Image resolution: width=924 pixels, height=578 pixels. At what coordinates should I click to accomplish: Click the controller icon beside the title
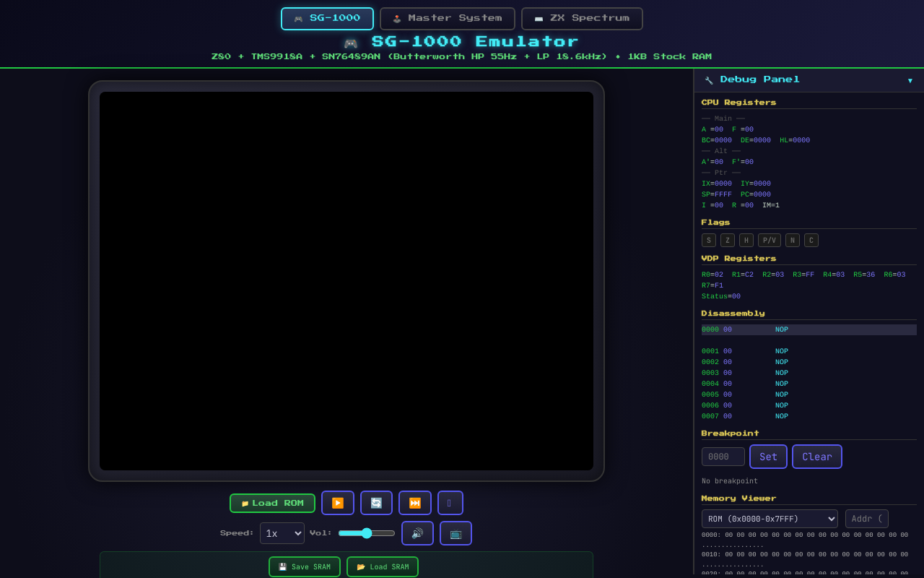click(351, 43)
